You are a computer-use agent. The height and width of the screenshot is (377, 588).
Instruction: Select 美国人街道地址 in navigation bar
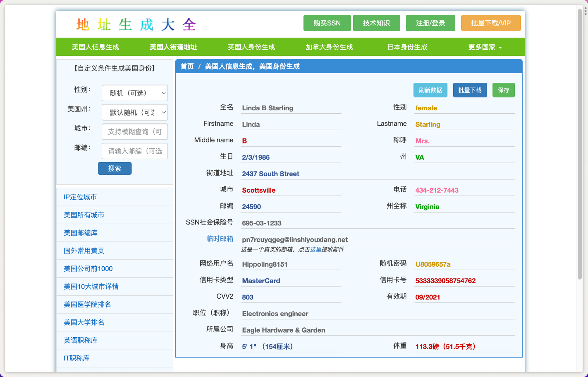point(173,47)
